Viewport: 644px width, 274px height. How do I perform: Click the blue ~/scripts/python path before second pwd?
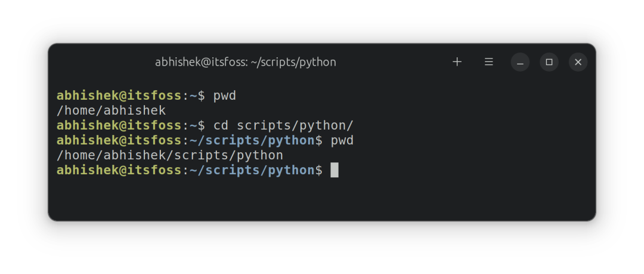(252, 140)
